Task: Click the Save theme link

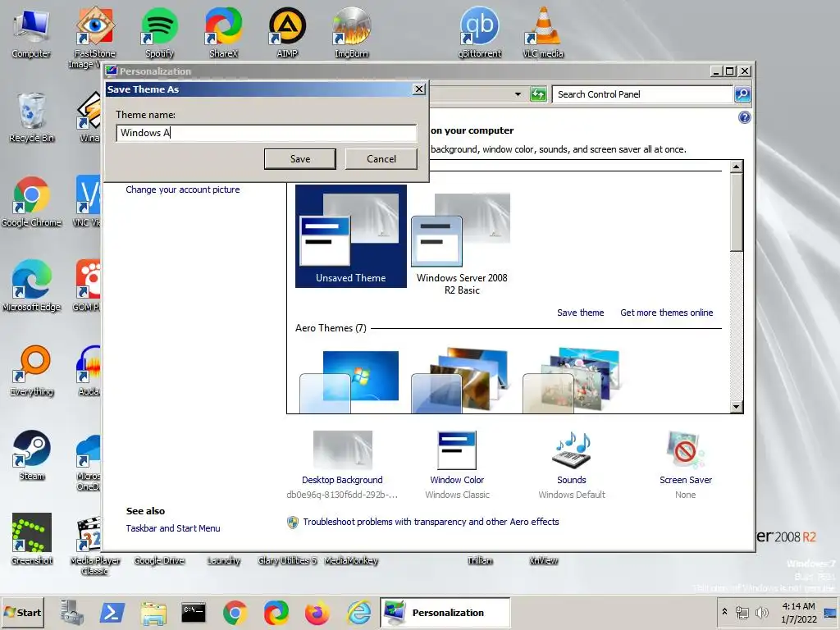Action: [x=580, y=313]
